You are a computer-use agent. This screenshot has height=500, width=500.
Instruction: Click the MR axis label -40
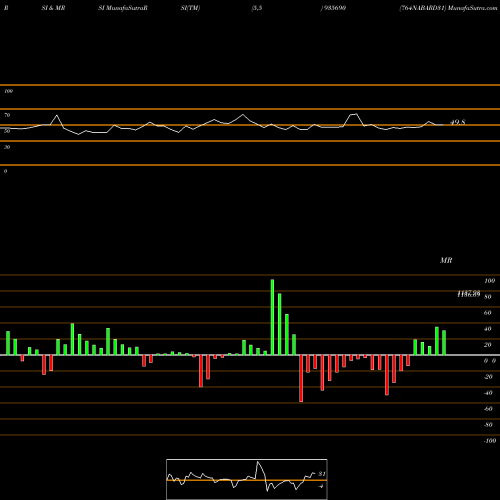(x=488, y=393)
